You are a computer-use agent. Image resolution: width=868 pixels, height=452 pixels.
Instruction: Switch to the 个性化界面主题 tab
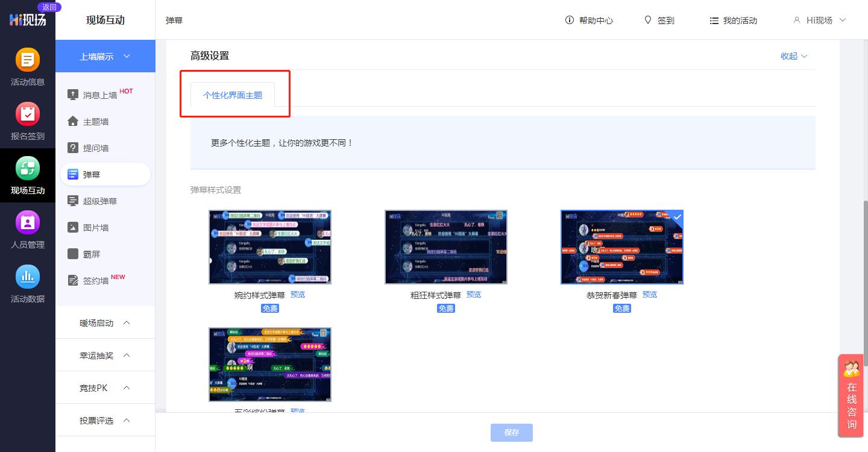point(233,95)
